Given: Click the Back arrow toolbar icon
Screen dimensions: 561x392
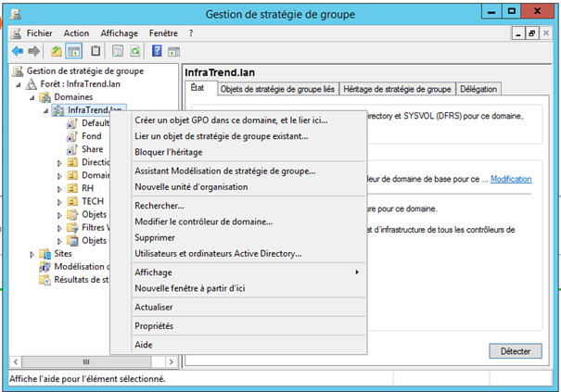Looking at the screenshot, I should [x=18, y=51].
